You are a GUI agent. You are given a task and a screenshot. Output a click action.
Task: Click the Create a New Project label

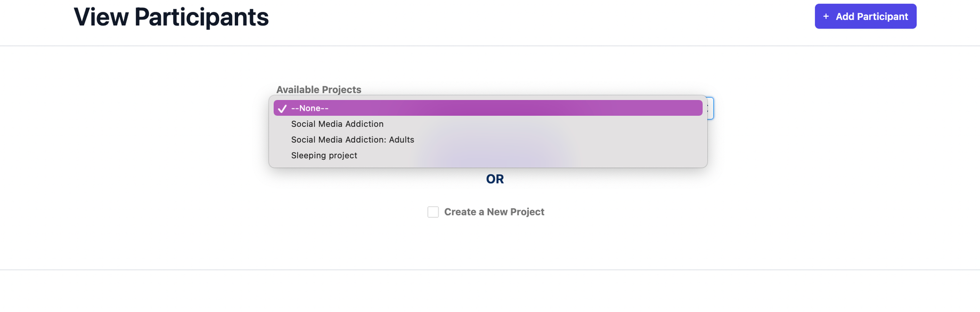point(494,212)
